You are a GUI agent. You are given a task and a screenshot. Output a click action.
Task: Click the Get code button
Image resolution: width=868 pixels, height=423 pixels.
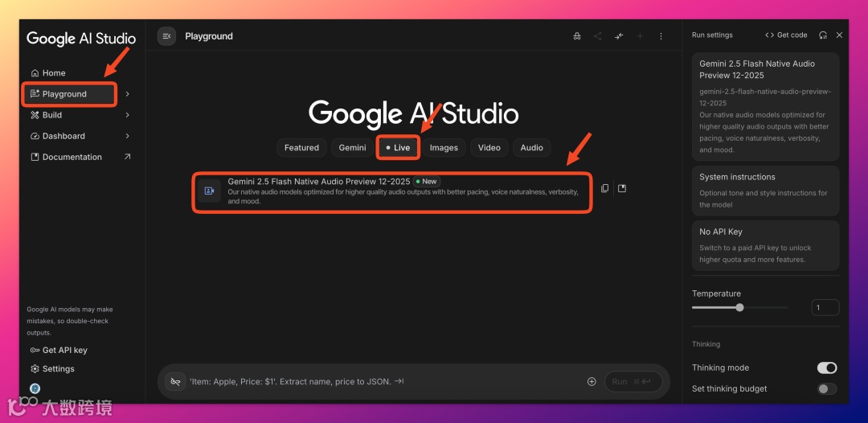[786, 35]
